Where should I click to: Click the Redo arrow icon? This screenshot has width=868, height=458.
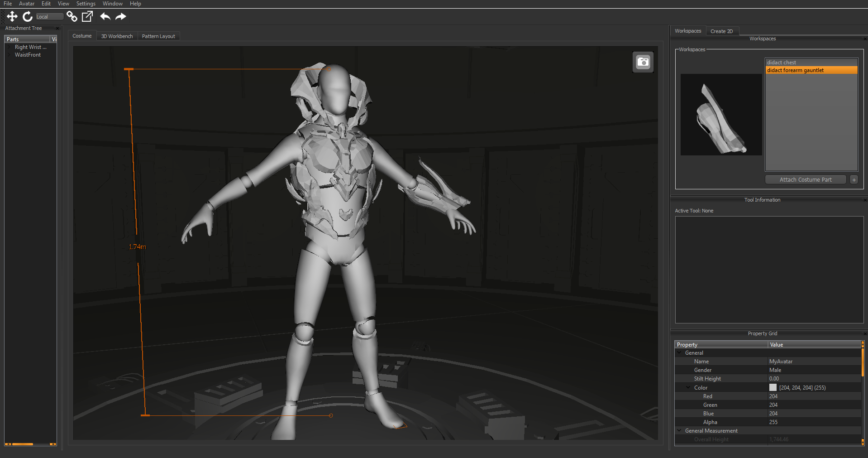pos(120,17)
